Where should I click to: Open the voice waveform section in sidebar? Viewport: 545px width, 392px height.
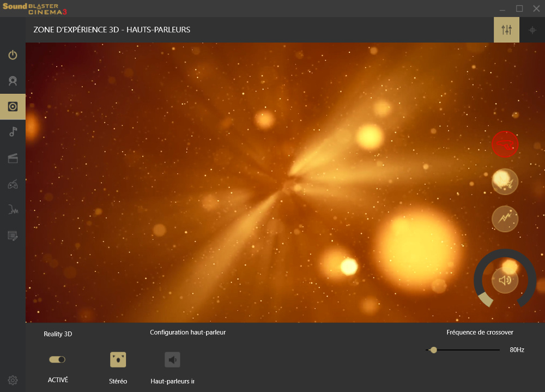13,210
